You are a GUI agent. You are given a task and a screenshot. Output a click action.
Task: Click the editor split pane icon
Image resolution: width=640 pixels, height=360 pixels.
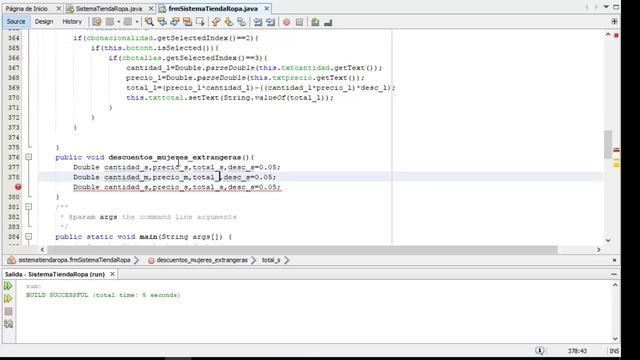pos(614,21)
